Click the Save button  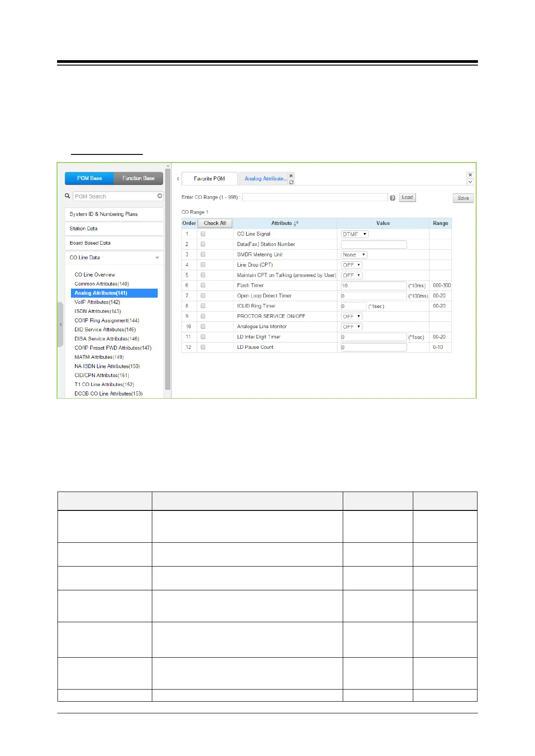(463, 198)
